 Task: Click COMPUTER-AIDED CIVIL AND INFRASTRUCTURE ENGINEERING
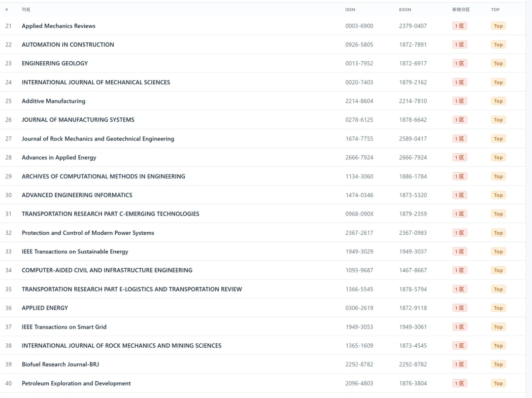107,270
